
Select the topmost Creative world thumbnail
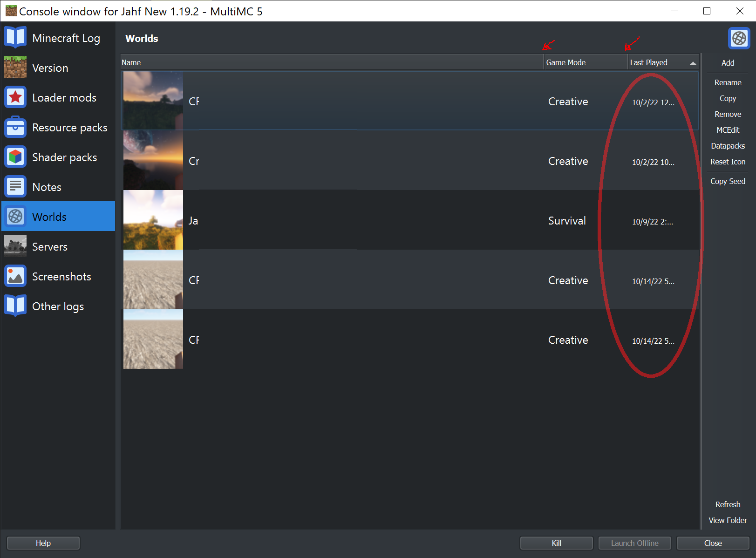[153, 100]
